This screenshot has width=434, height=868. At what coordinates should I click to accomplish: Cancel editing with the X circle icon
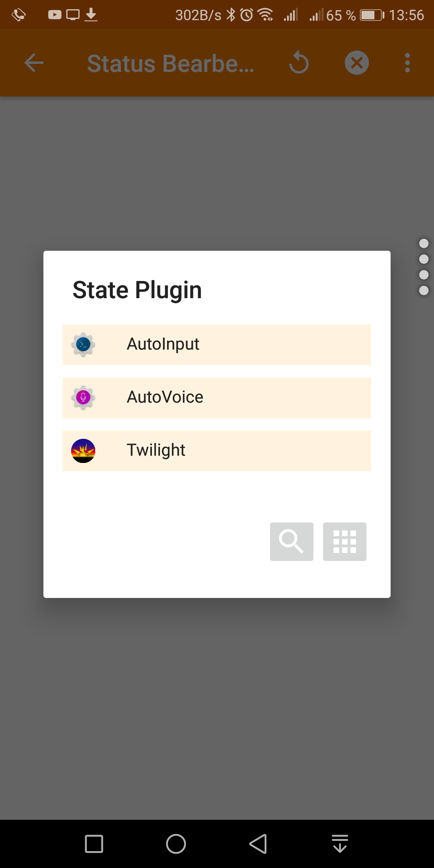tap(356, 63)
